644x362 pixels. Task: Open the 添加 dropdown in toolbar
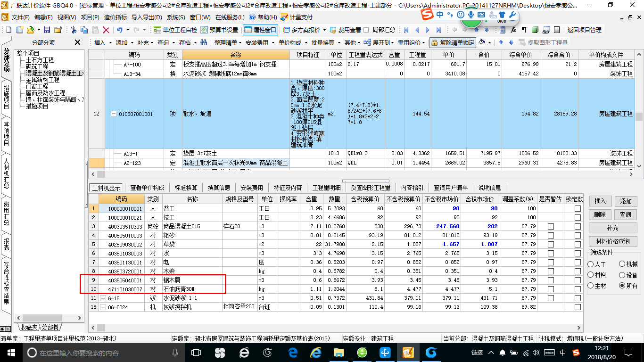[x=125, y=42]
